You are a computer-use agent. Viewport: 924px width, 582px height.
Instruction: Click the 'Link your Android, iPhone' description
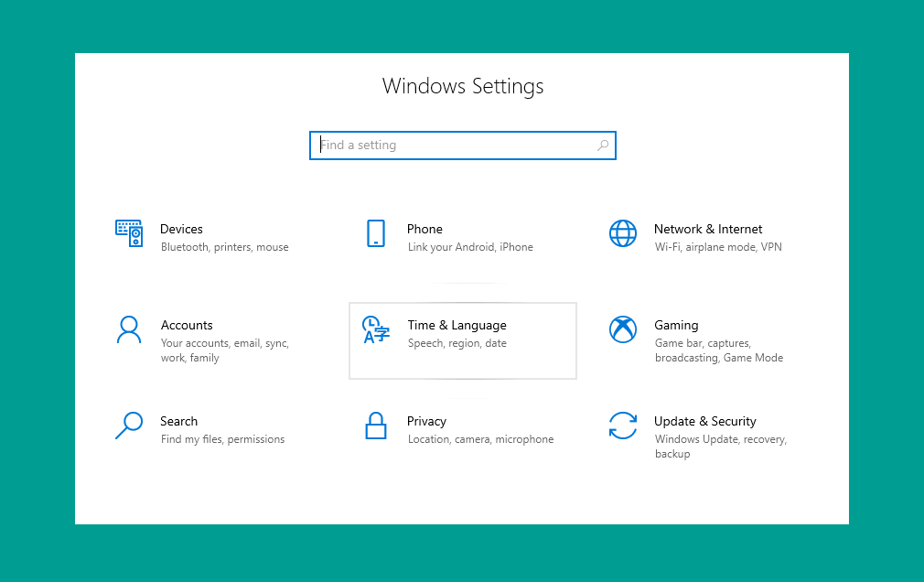coord(470,247)
